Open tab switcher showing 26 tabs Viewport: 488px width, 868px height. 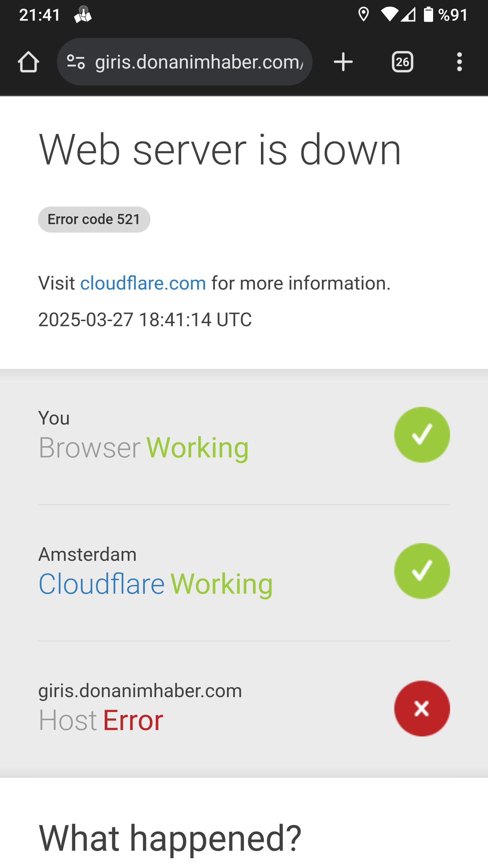(x=402, y=62)
